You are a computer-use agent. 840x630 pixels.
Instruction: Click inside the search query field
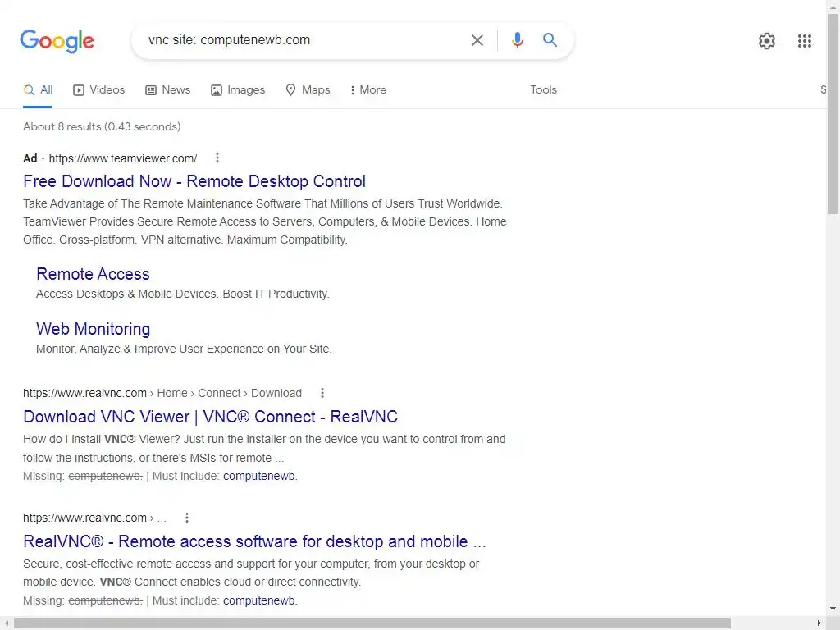click(303, 40)
